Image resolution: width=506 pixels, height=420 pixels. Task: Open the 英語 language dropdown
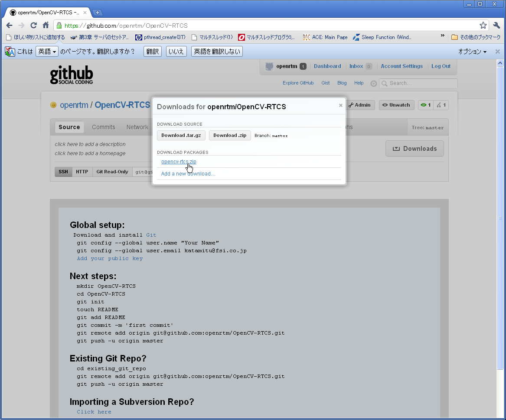click(47, 52)
